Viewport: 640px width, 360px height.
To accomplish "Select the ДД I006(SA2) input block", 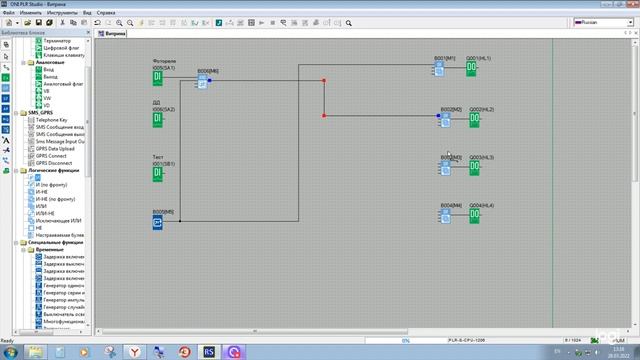I will pos(158,120).
